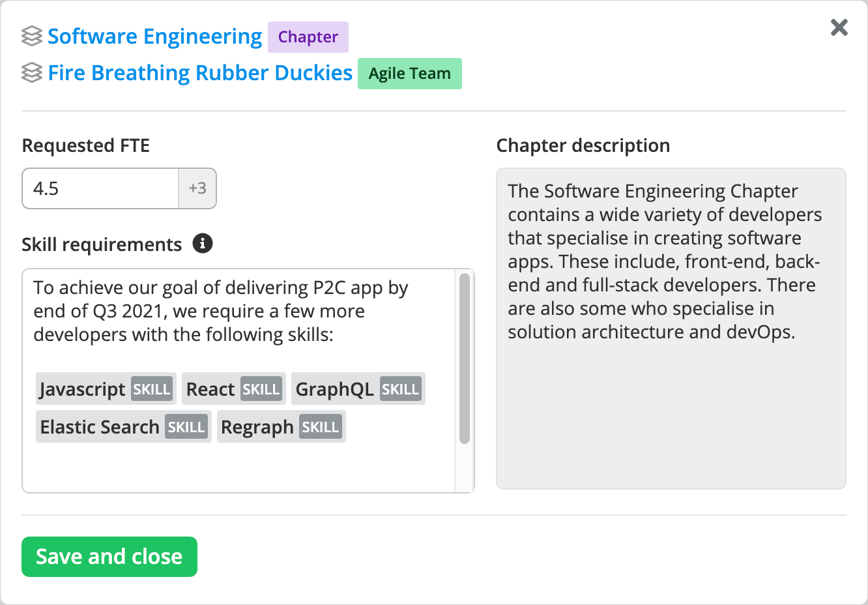Select the GraphQL SKILL tag
The image size is (868, 605).
point(358,388)
